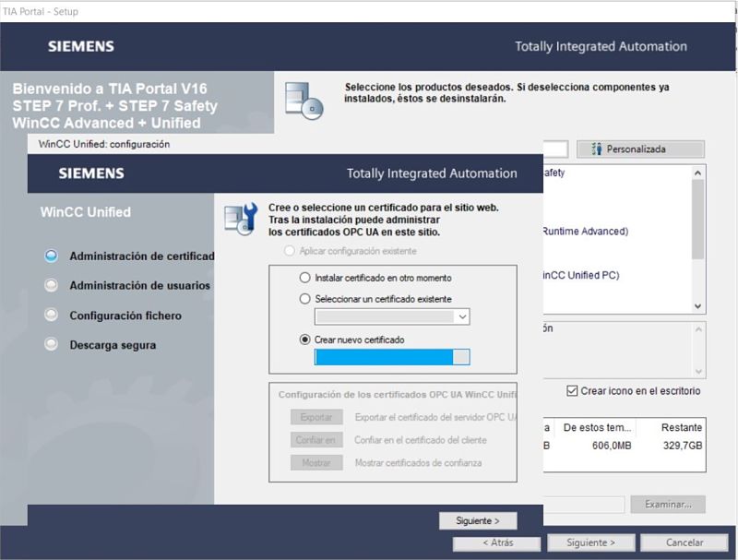Click the Personalizada installation button
738x560 pixels.
(640, 149)
